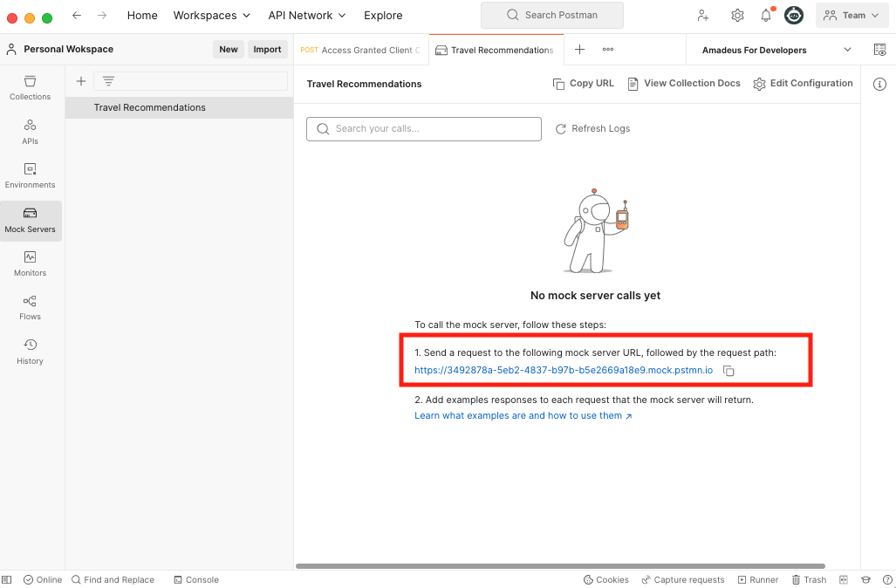This screenshot has width=896, height=588.
Task: Click Copy URL
Action: [584, 84]
